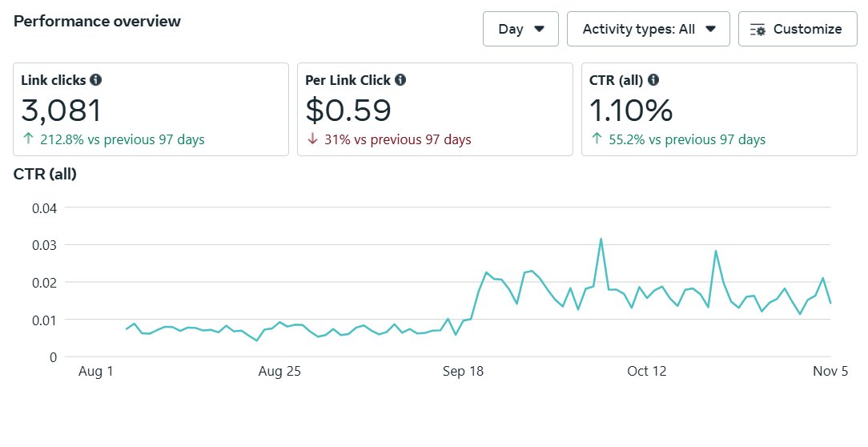Click the Oct 12 axis label
This screenshot has height=447, width=868.
pyautogui.click(x=646, y=371)
